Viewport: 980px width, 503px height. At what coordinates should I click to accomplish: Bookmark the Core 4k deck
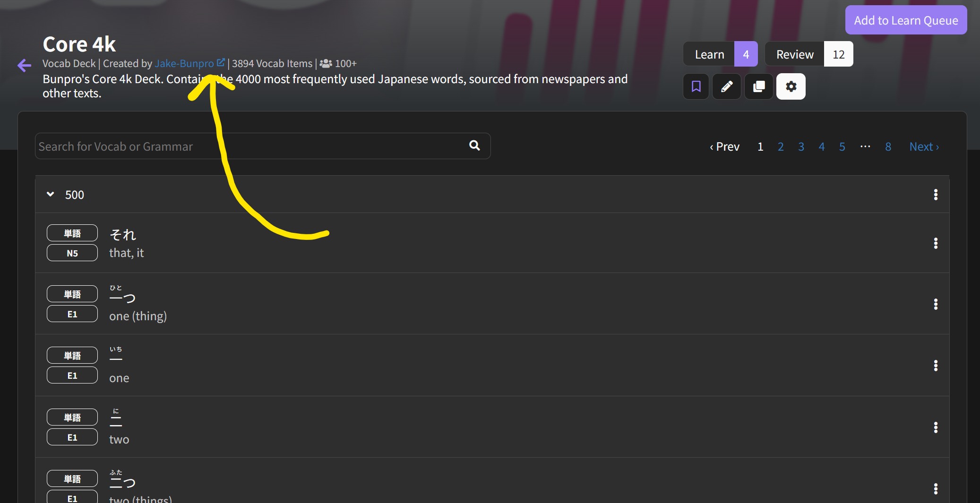click(x=696, y=86)
